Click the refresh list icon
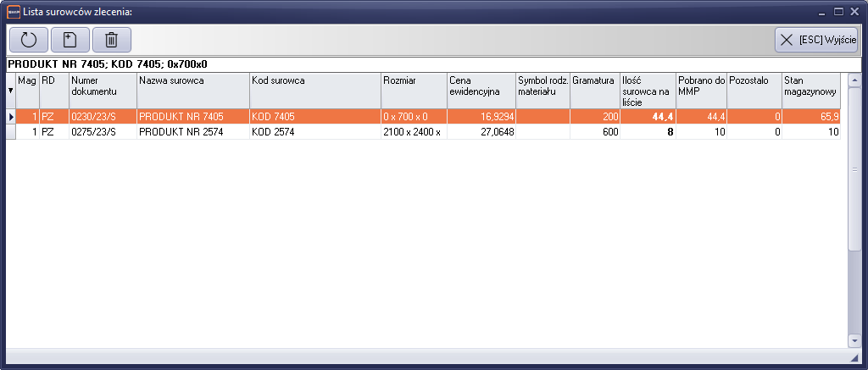Screen dimensions: 868x370 [29, 40]
